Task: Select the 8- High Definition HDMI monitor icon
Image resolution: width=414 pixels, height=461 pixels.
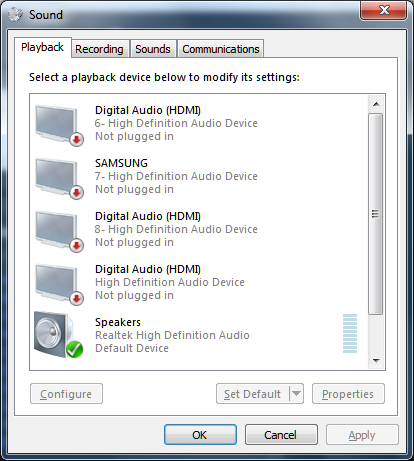Action: coord(59,231)
